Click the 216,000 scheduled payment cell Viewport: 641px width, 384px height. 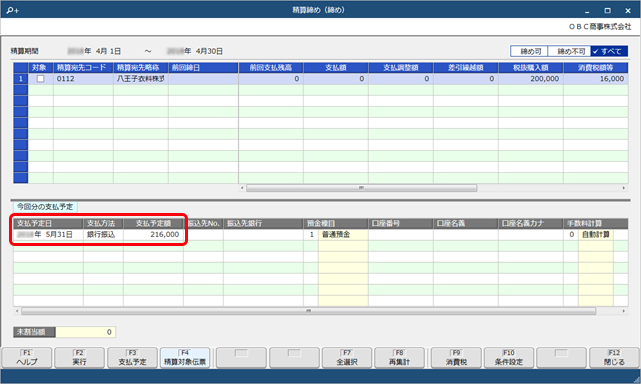[153, 235]
